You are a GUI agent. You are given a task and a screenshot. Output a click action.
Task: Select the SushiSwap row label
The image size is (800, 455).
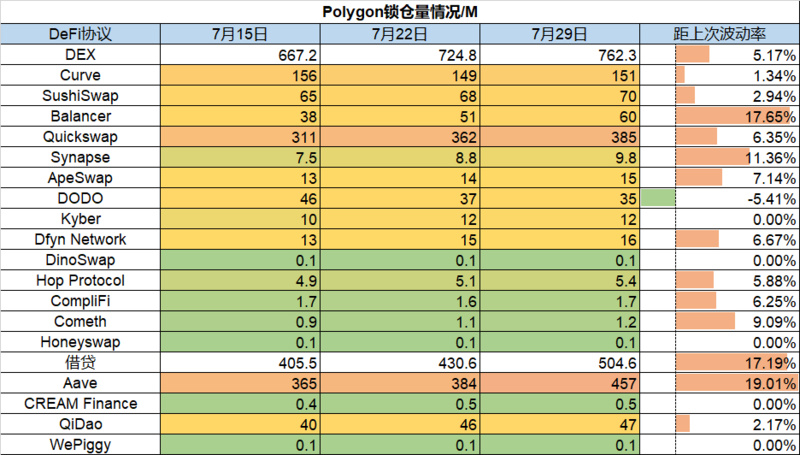pos(81,95)
